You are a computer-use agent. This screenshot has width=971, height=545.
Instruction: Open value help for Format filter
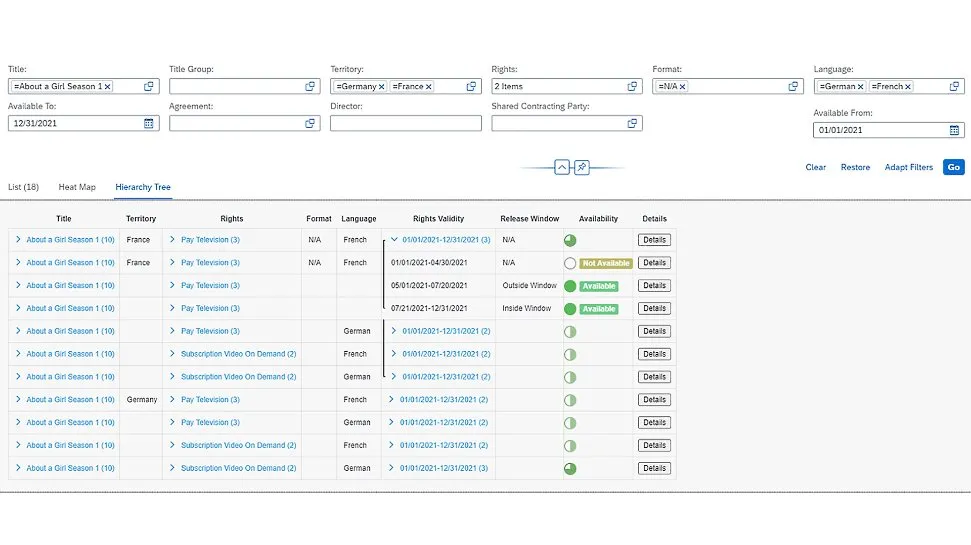coord(794,87)
